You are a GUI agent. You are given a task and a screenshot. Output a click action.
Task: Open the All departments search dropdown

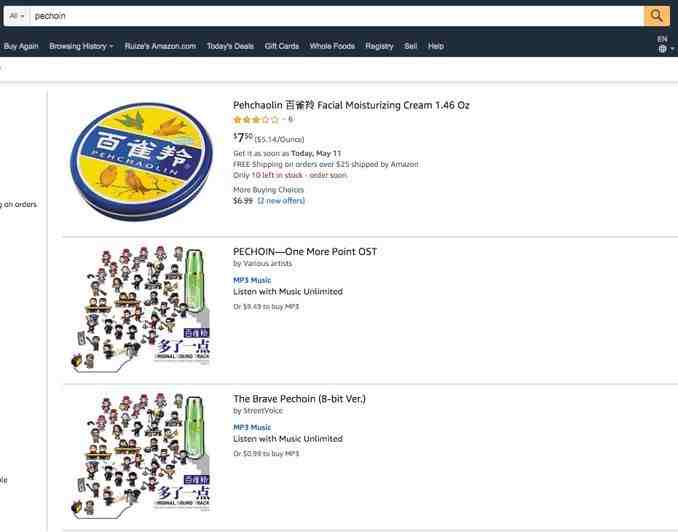pyautogui.click(x=17, y=16)
